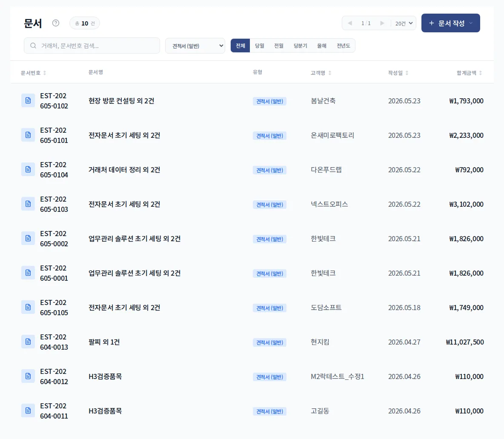Click customer name 도담소프트
This screenshot has width=504, height=439.
[x=326, y=308]
